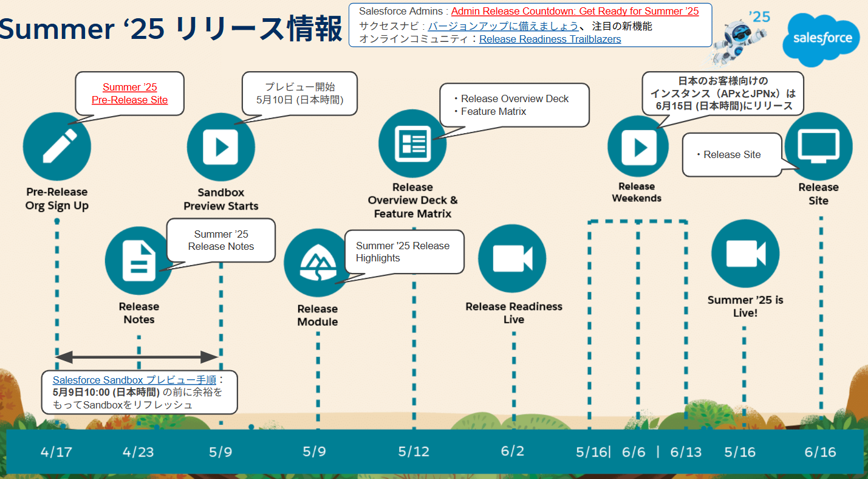Select the 4/17 date on the timeline
Screen dimensions: 868x479
click(56, 452)
